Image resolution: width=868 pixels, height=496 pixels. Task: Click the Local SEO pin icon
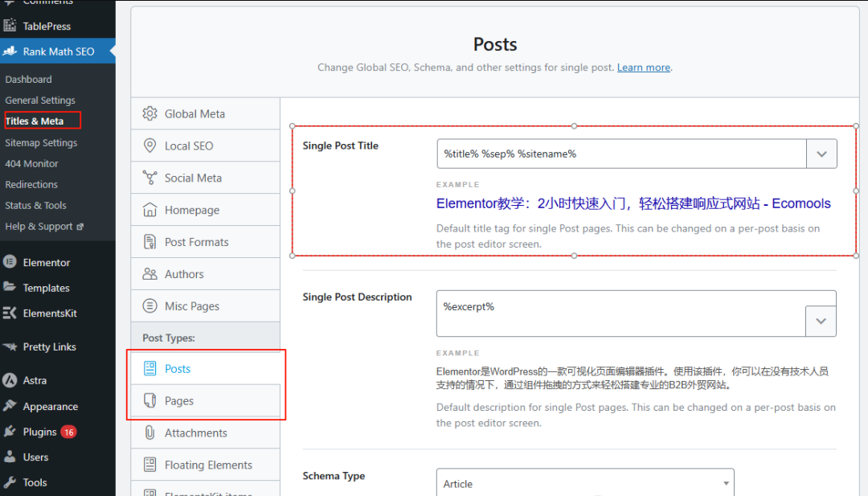[x=149, y=146]
